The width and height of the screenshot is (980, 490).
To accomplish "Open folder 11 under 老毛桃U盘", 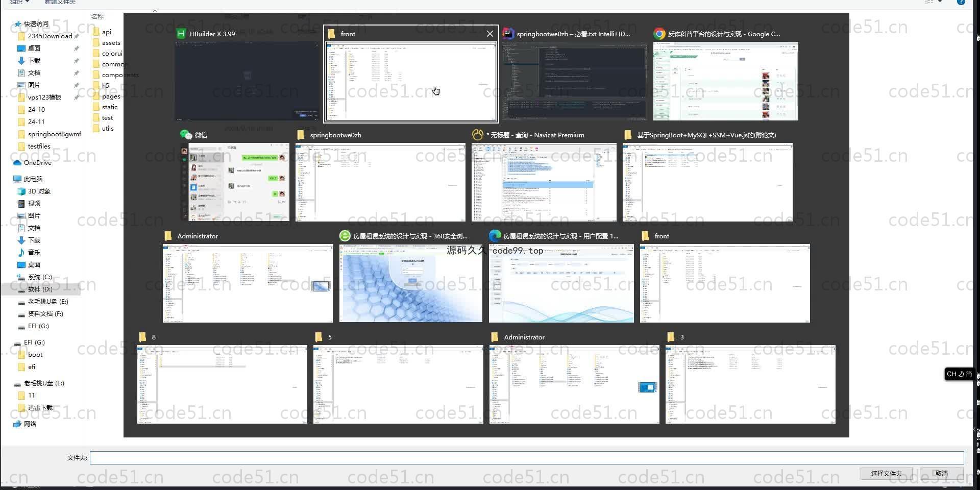I will pyautogui.click(x=31, y=395).
